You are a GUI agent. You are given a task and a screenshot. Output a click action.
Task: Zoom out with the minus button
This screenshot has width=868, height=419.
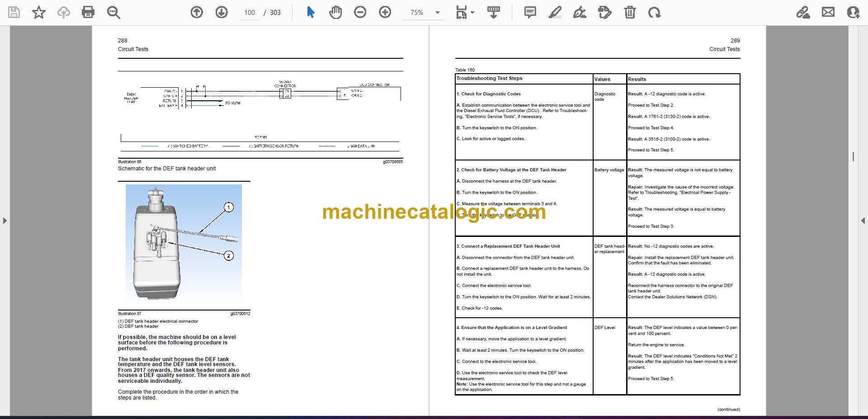(360, 12)
